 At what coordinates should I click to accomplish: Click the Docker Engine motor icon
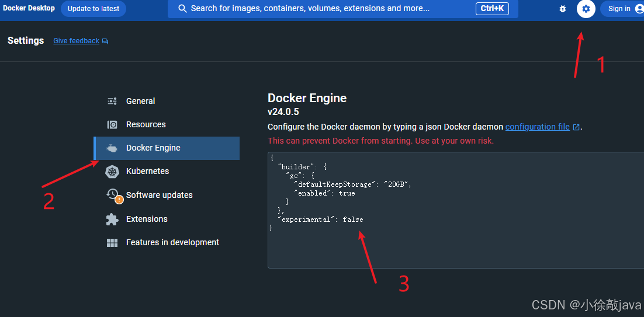112,148
